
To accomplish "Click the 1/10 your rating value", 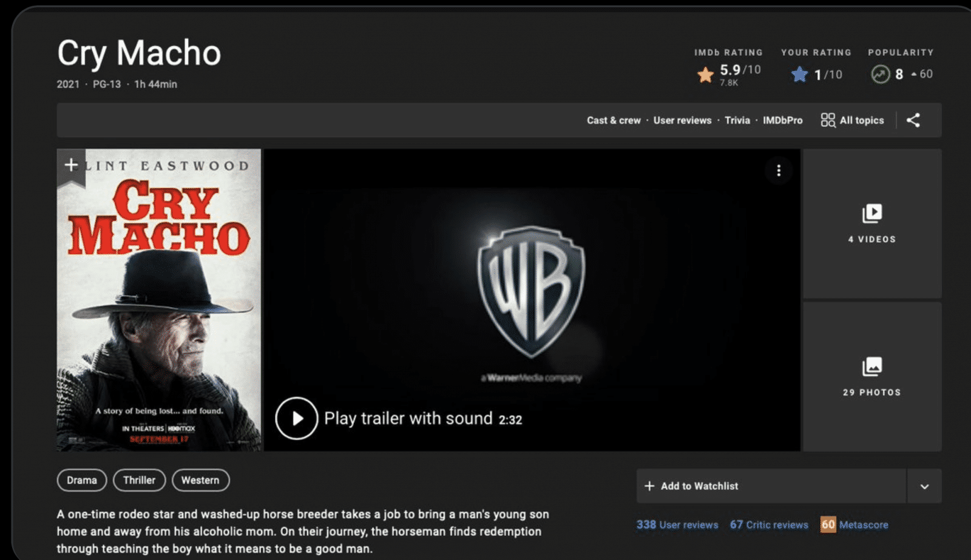I will [x=828, y=75].
